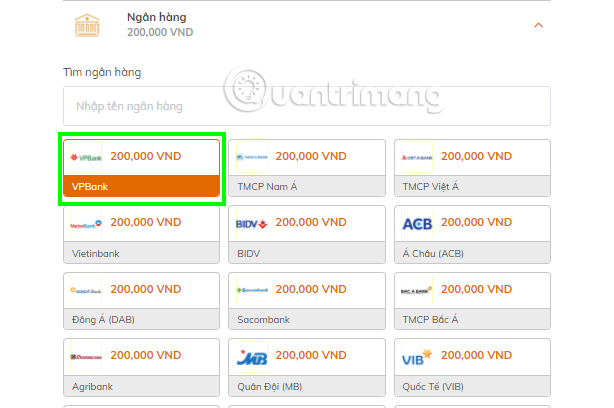This screenshot has height=408, width=614.
Task: Choose Quân Đội (MB) name label
Action: (269, 387)
